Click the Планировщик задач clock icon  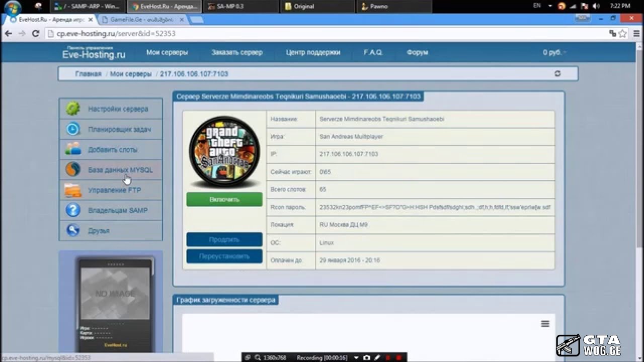73,129
